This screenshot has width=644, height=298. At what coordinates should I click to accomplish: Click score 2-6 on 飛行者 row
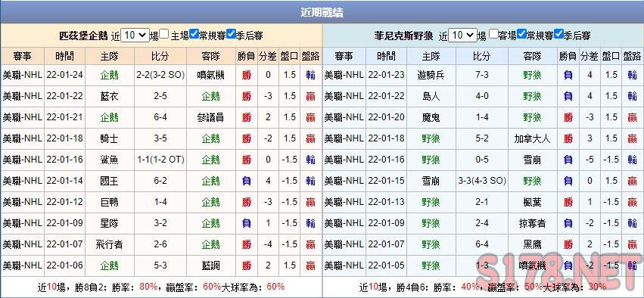point(160,244)
